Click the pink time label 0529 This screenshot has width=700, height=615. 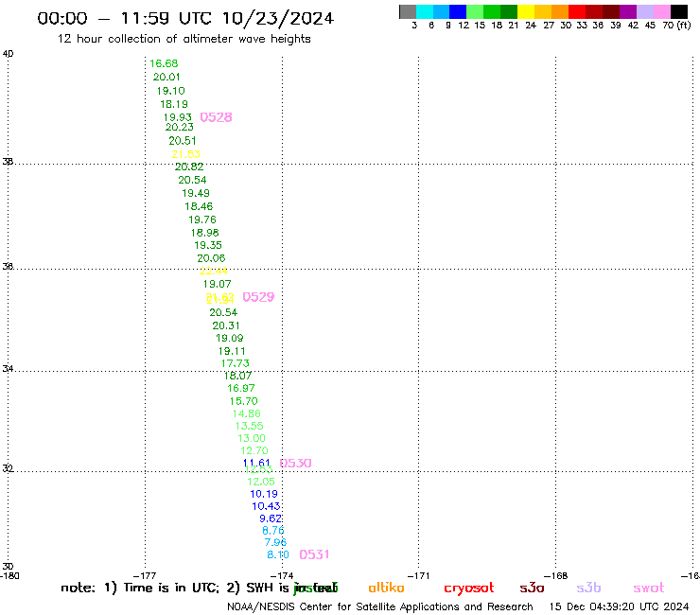pyautogui.click(x=258, y=297)
